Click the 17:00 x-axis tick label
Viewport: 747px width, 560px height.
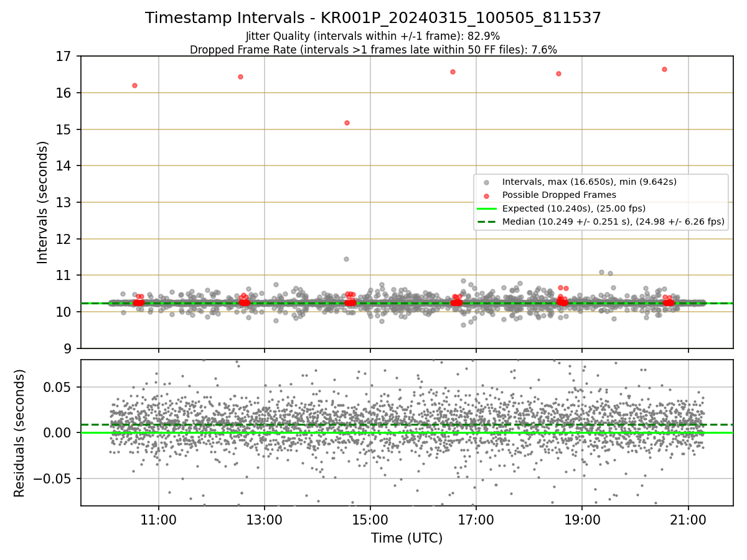click(x=476, y=519)
